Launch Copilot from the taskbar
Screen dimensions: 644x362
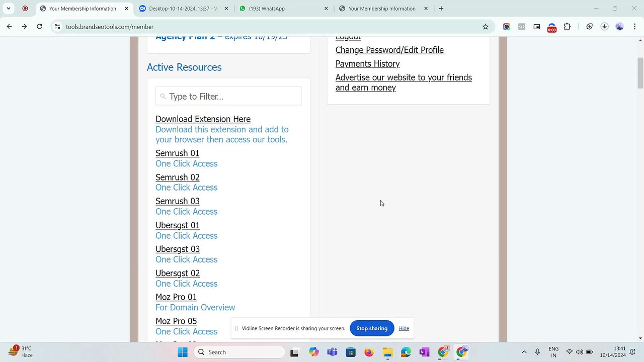pos(314,352)
